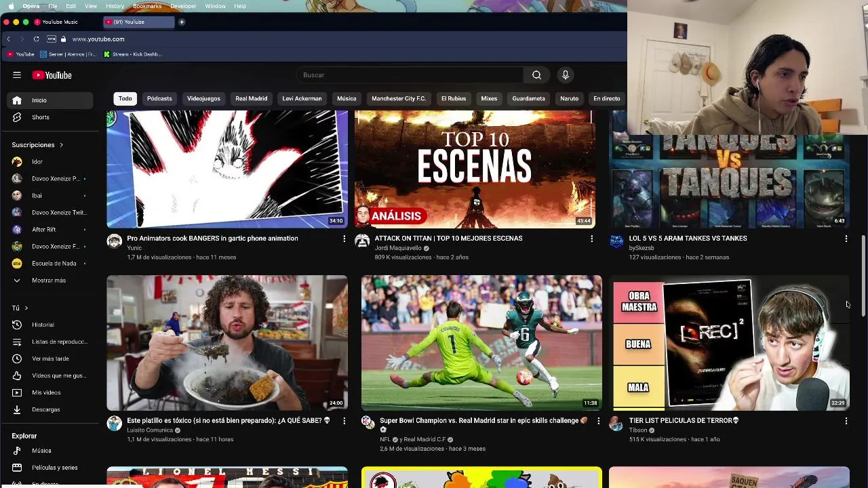
Task: Select the Mixes filter chip
Action: [x=489, y=99]
